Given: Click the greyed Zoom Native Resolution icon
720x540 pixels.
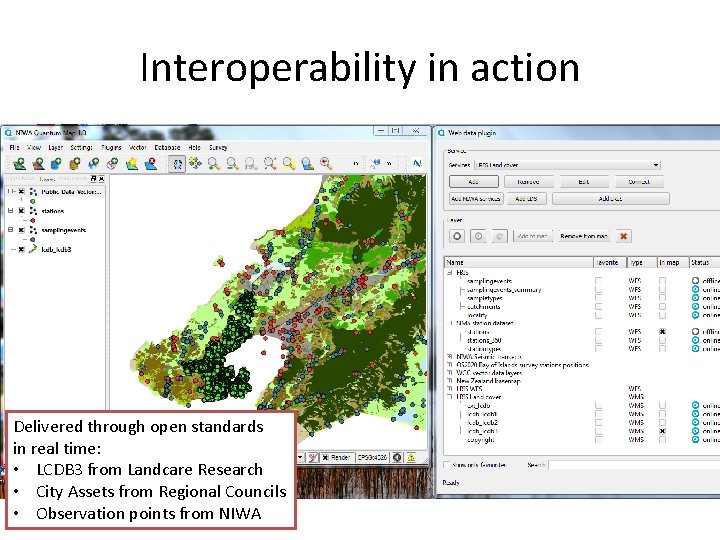Looking at the screenshot, I should 251,163.
